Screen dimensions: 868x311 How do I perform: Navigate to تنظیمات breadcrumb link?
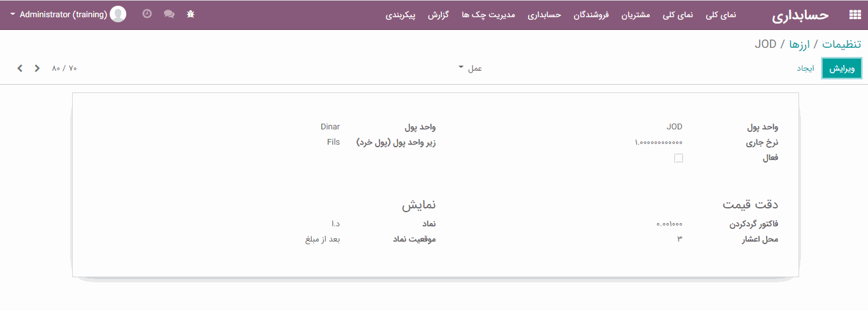tap(841, 44)
